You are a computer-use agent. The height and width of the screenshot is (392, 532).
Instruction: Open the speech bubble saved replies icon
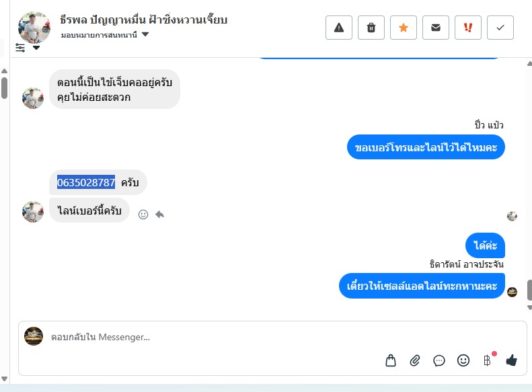coord(439,360)
